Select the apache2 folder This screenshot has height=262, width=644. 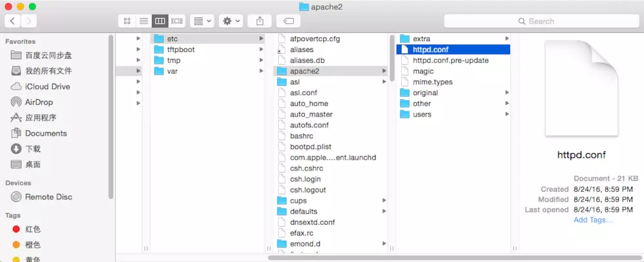pyautogui.click(x=330, y=71)
